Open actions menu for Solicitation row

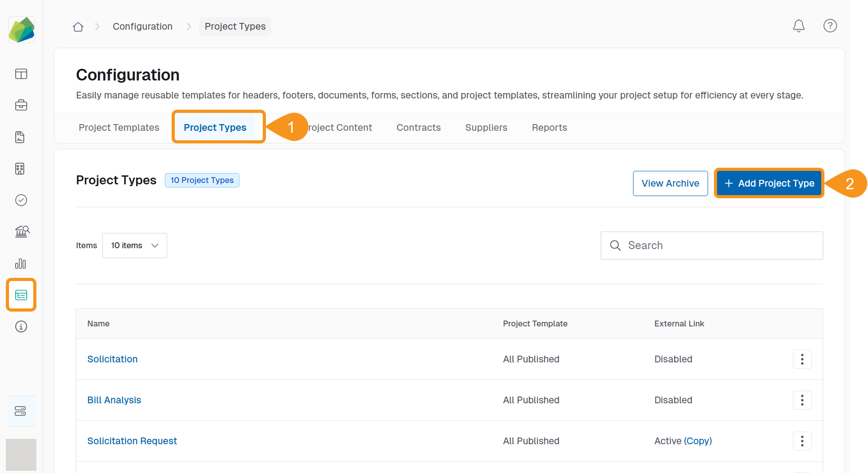pyautogui.click(x=802, y=359)
